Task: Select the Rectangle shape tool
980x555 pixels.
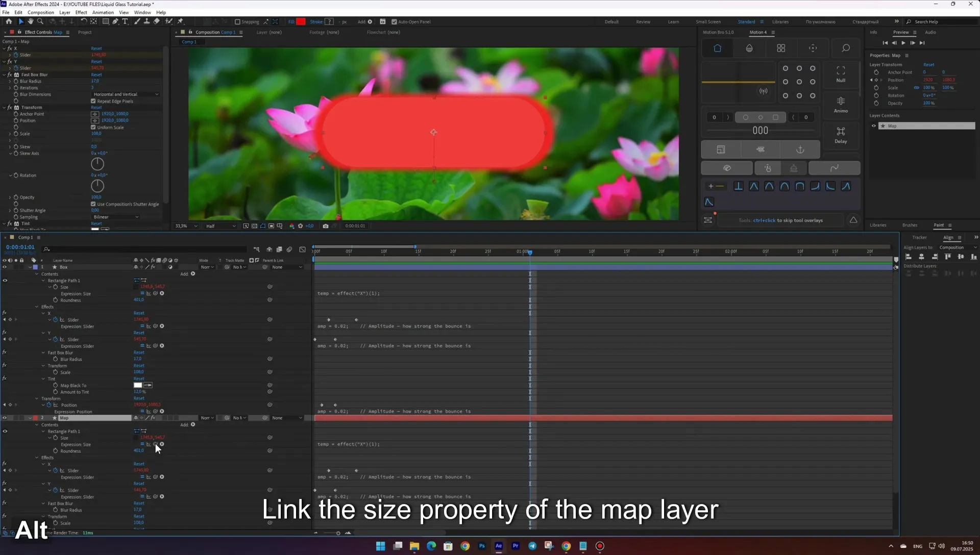Action: point(106,21)
